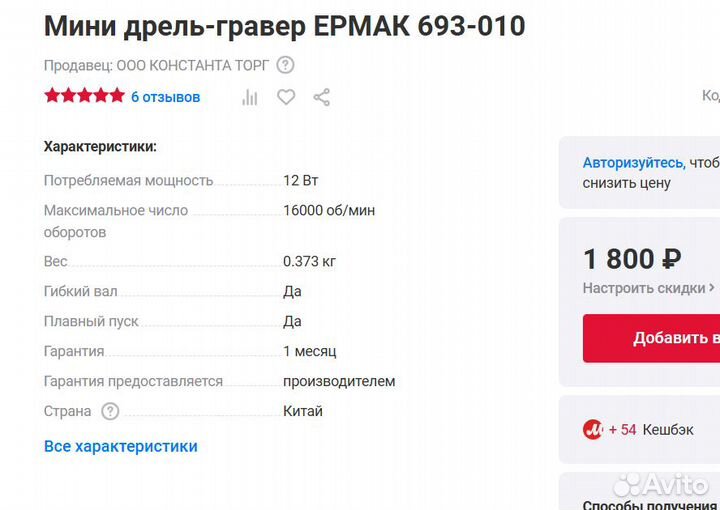This screenshot has height=510, width=720.
Task: Click the + 54 Кешбэк label
Action: (651, 430)
